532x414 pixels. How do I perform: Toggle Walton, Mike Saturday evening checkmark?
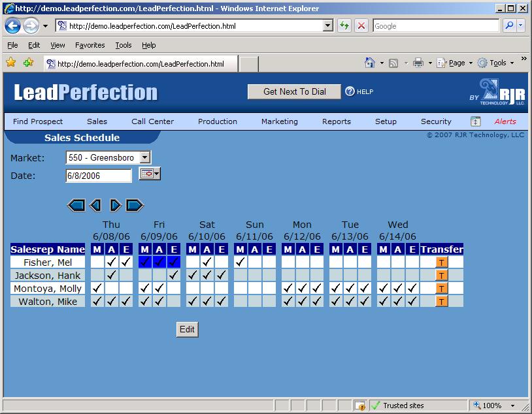[222, 302]
